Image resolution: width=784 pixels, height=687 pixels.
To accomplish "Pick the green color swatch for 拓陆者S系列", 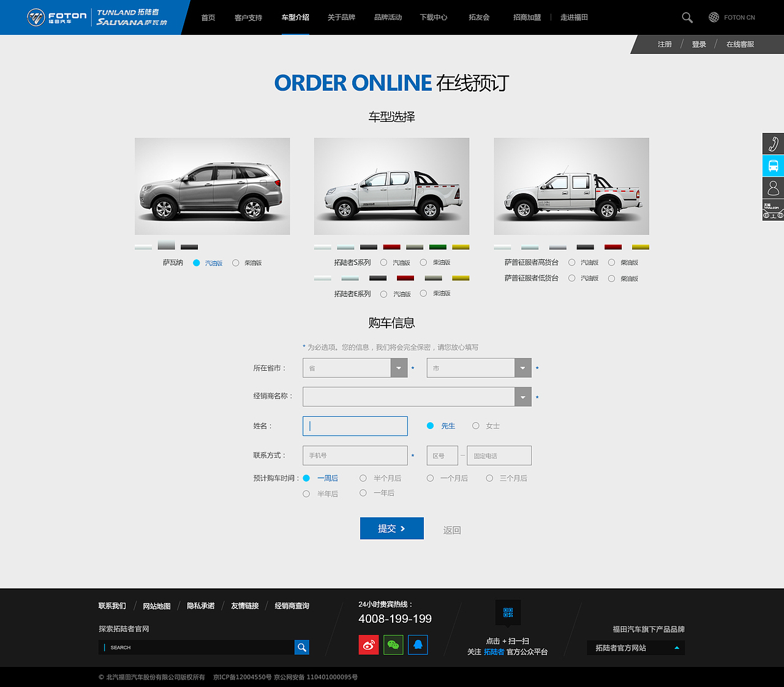I will [x=437, y=247].
